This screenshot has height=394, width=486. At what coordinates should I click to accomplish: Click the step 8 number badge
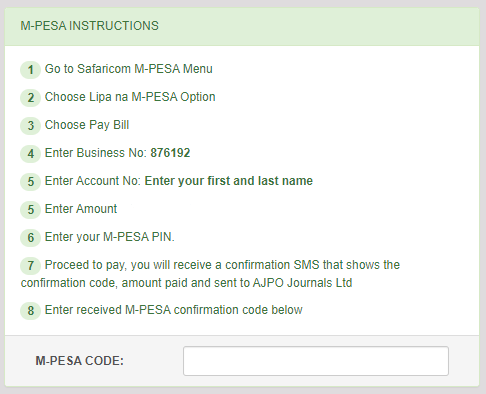(x=30, y=311)
